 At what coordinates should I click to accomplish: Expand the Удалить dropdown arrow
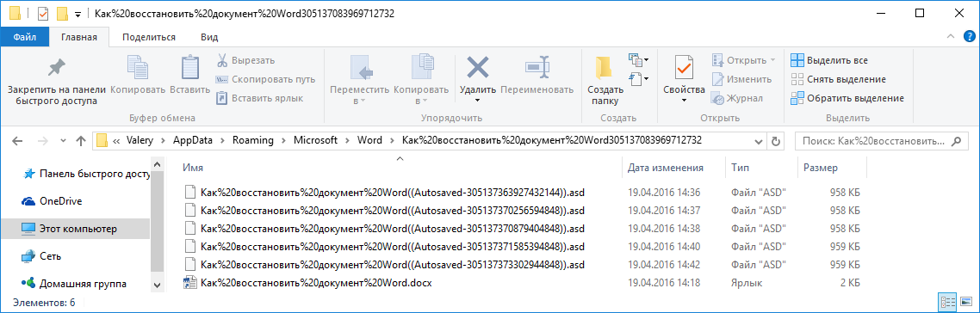477,101
